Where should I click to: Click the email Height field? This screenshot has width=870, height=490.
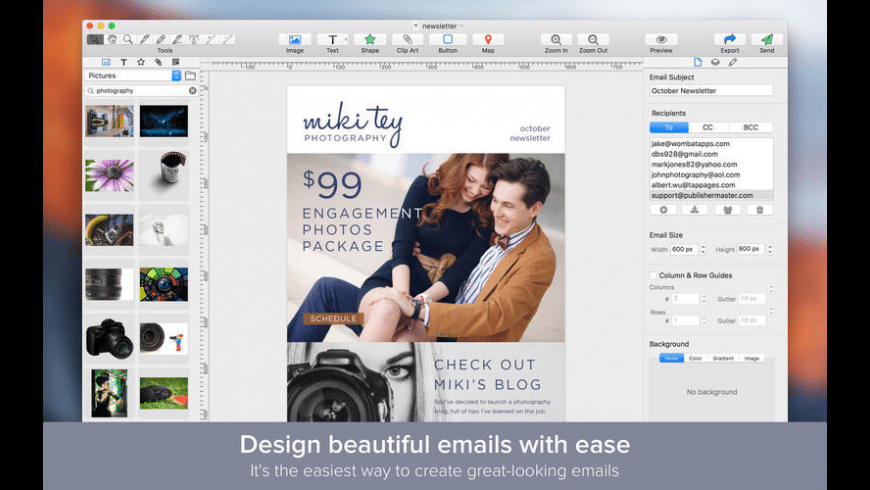[751, 249]
